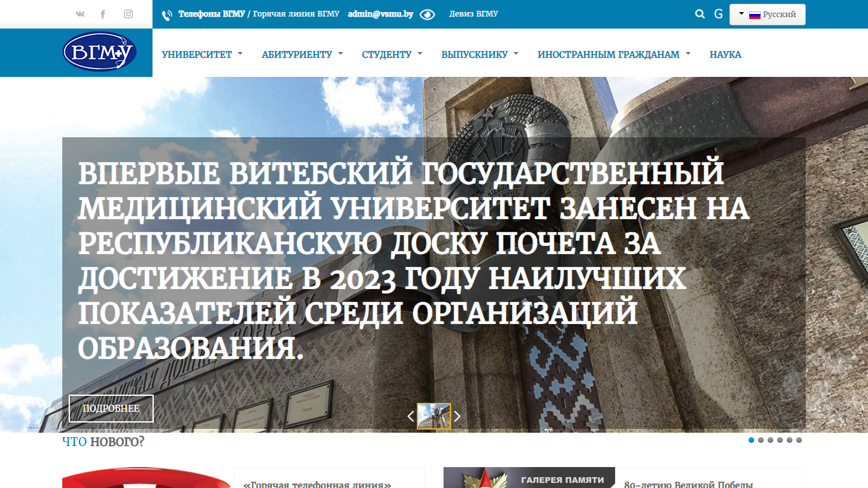
Task: Select the third news pagination dot
Action: [x=771, y=440]
